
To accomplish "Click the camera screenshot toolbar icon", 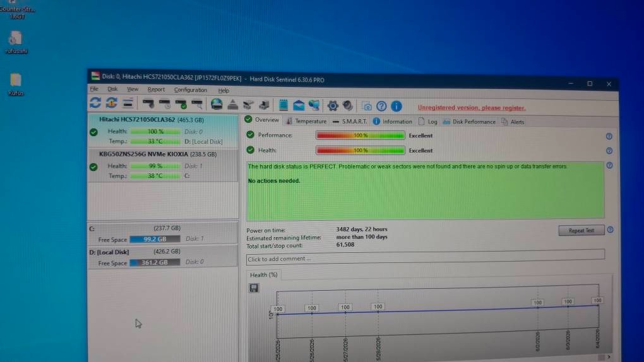I will [367, 107].
